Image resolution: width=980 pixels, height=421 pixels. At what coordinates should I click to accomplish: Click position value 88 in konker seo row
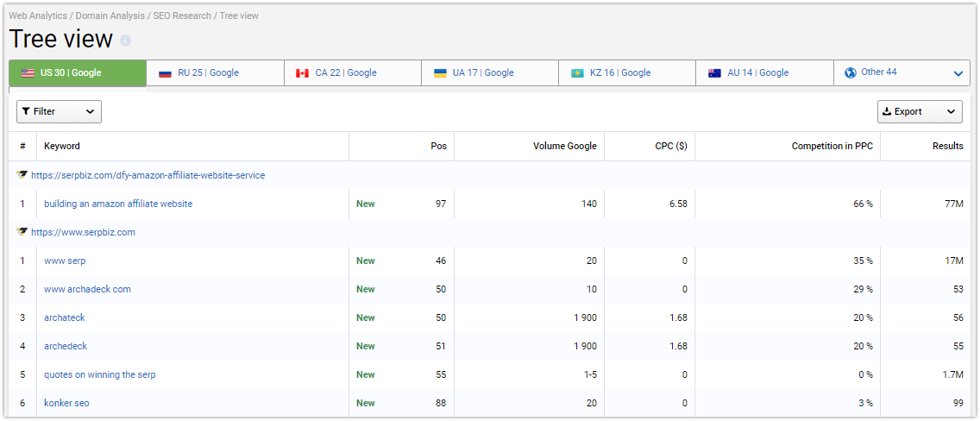pyautogui.click(x=441, y=403)
